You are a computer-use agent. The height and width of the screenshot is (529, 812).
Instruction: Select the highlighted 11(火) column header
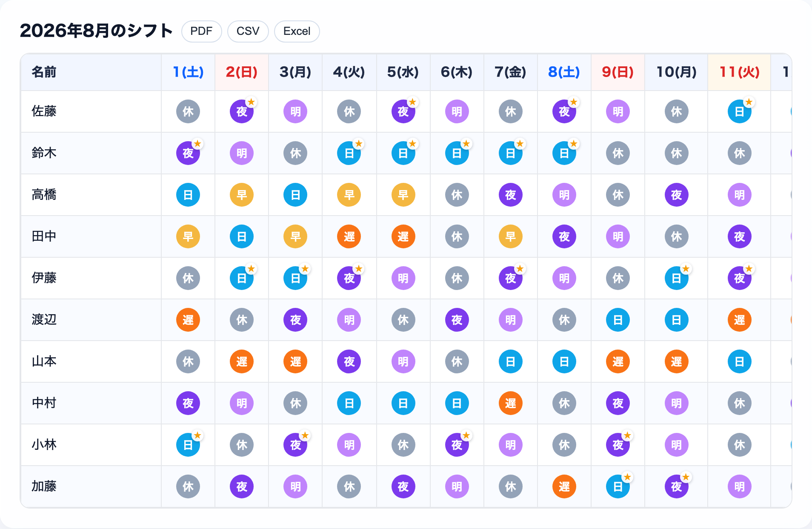pyautogui.click(x=740, y=72)
